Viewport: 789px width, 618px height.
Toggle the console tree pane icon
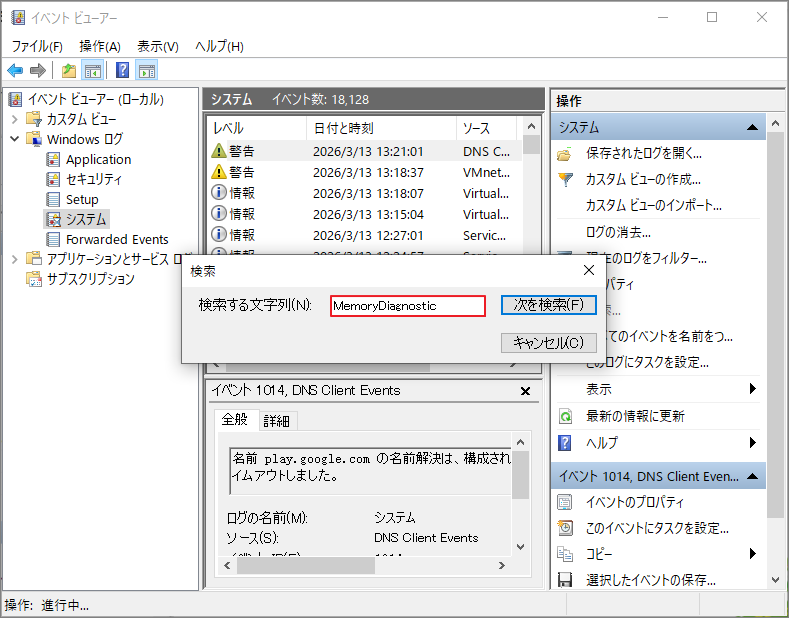(93, 70)
